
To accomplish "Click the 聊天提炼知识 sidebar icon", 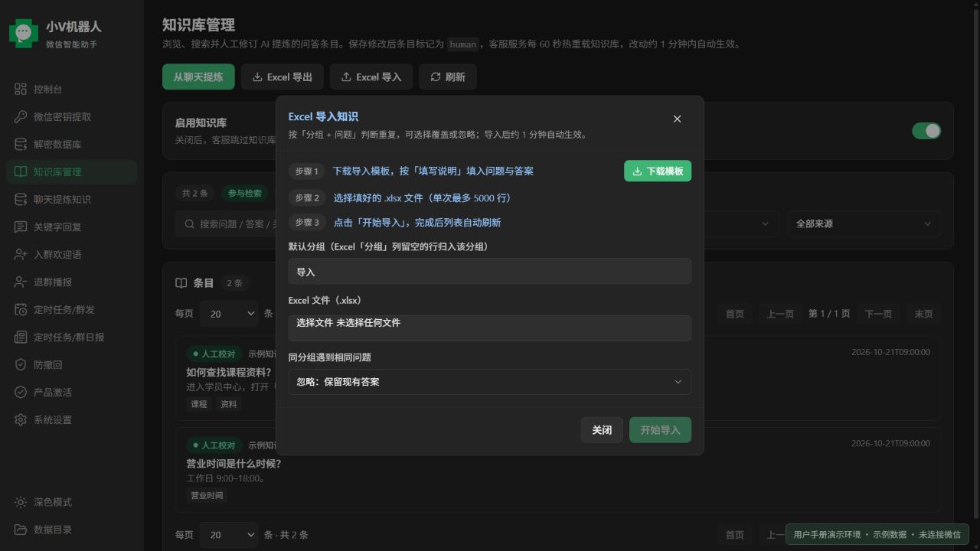I will (x=21, y=200).
